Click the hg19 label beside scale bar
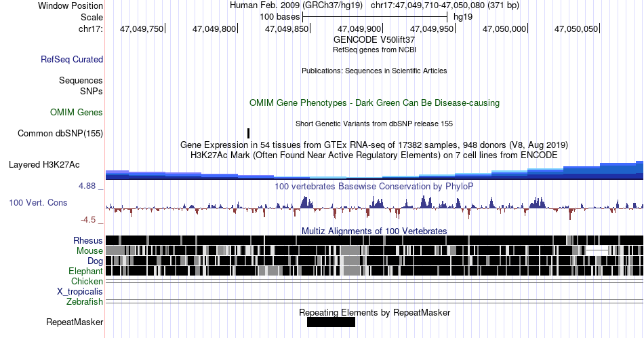The width and height of the screenshot is (644, 338). 463,17
